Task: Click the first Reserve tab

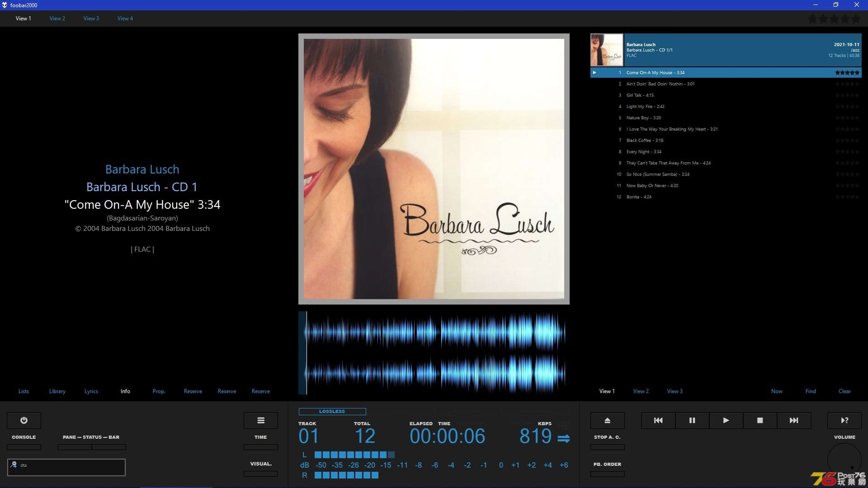Action: [193, 391]
